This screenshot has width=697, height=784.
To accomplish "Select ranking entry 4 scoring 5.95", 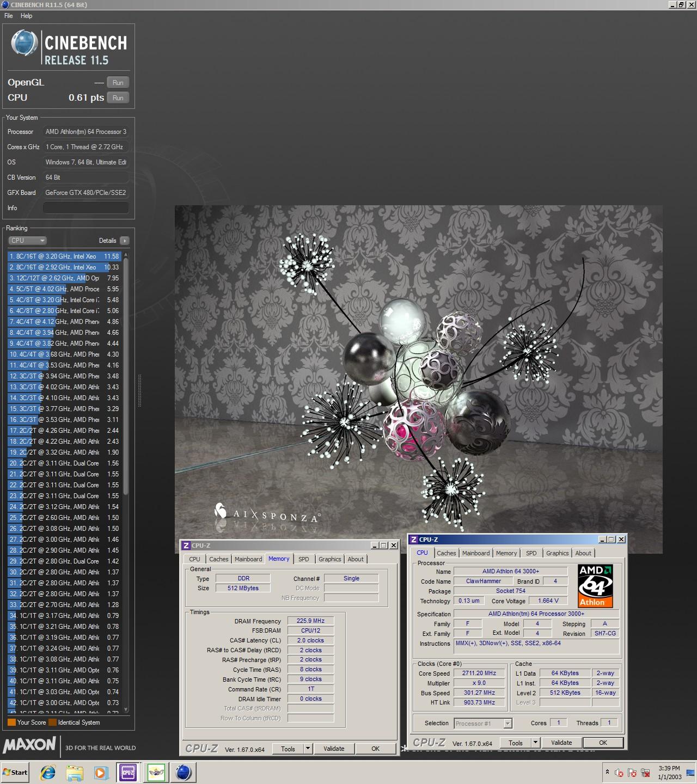I will 65,289.
